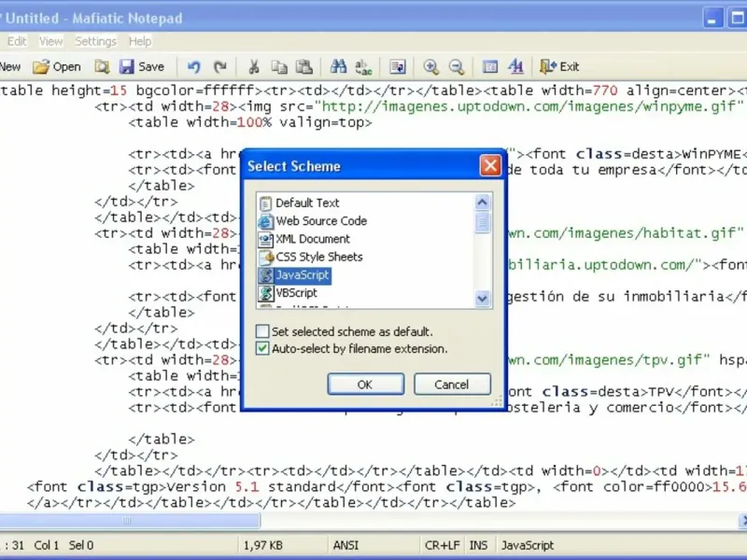
Task: Select XML Document scheme
Action: 313,239
